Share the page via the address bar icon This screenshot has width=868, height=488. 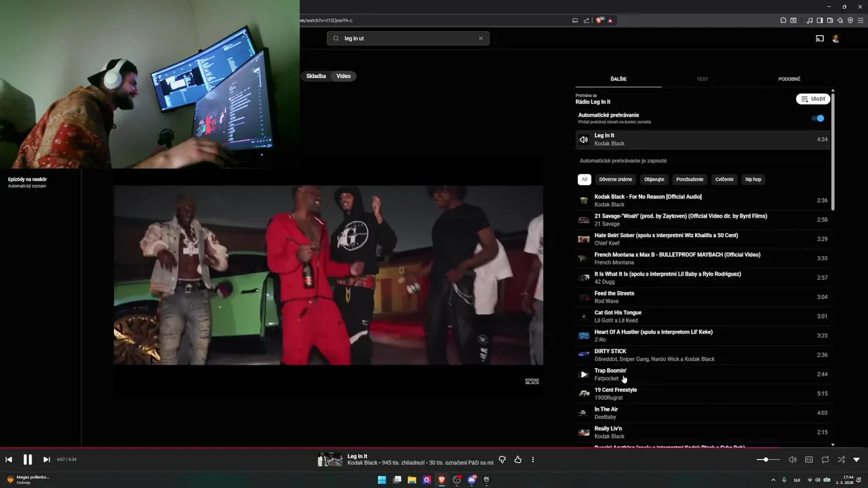point(587,20)
